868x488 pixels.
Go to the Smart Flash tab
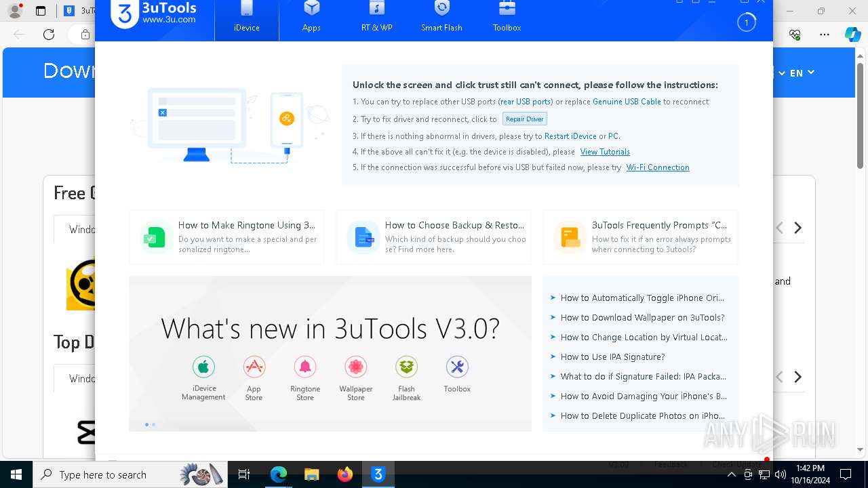(441, 18)
